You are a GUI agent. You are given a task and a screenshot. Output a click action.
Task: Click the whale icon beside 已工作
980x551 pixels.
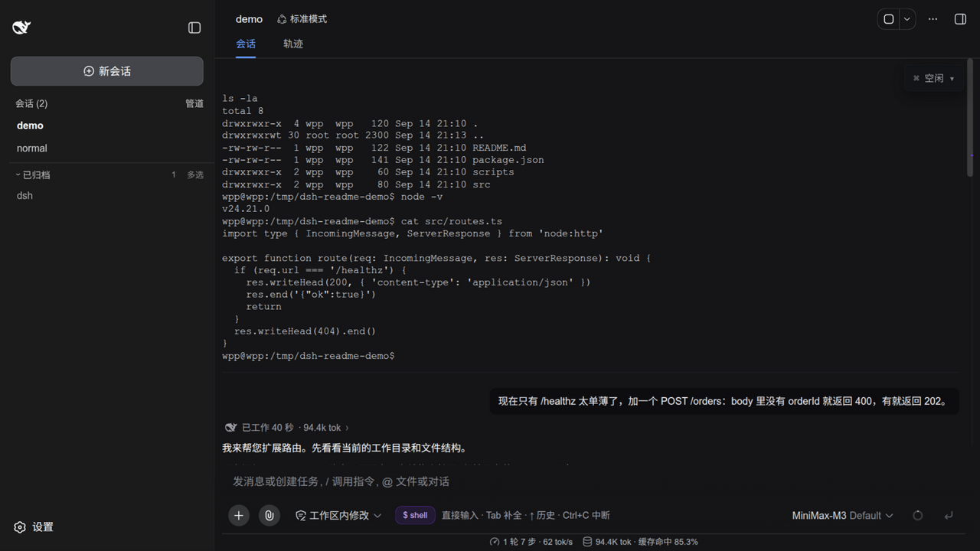pyautogui.click(x=231, y=428)
